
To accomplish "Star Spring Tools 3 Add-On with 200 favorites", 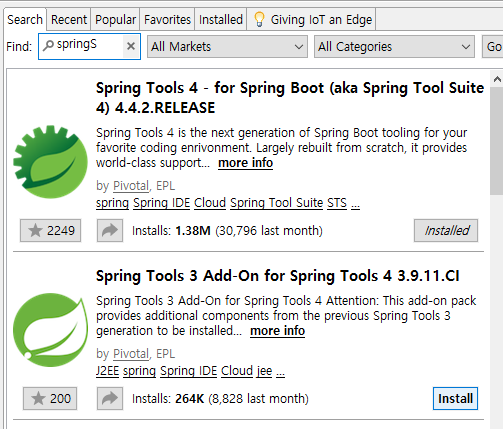I will pyautogui.click(x=50, y=398).
